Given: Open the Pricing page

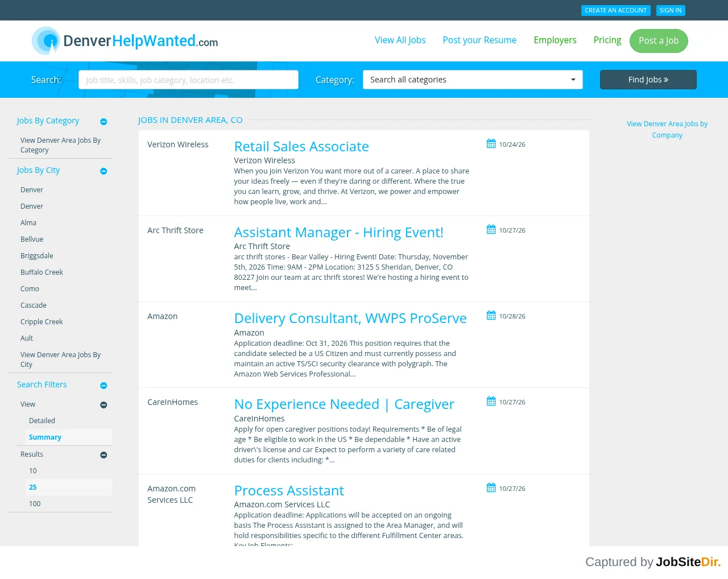Looking at the screenshot, I should (x=607, y=40).
